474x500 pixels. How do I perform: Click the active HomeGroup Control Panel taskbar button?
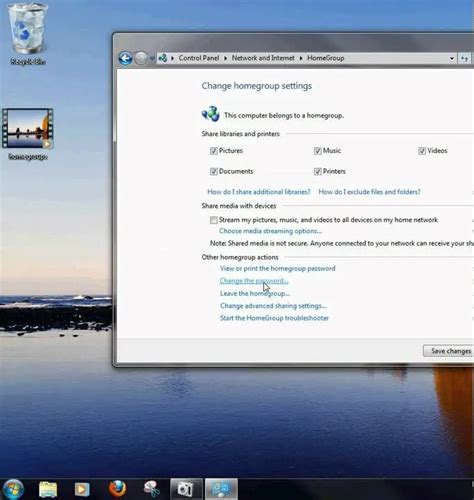coord(221,489)
